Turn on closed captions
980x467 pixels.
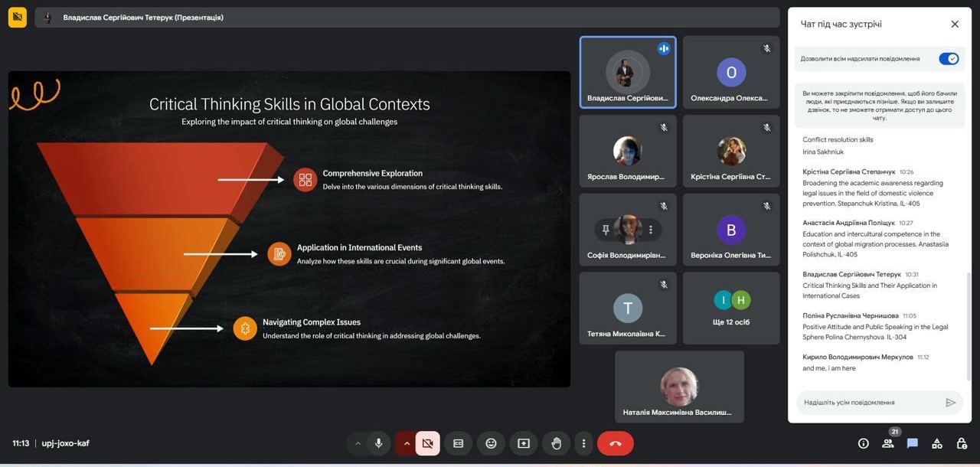(x=459, y=443)
